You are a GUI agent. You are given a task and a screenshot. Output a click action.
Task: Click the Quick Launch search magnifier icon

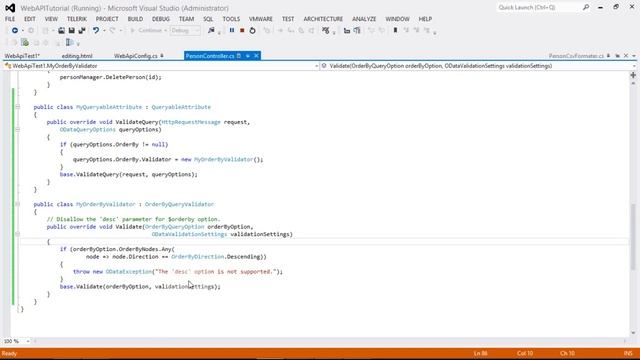tap(586, 7)
